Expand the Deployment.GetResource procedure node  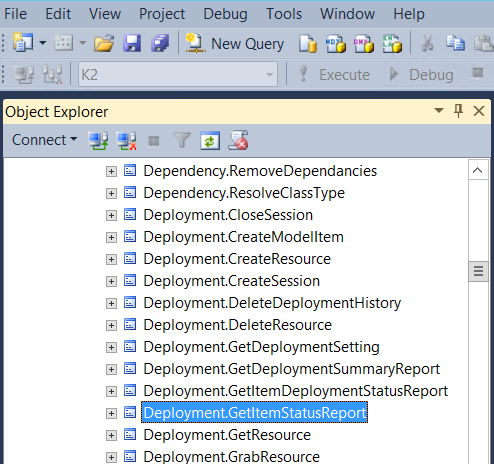[111, 435]
